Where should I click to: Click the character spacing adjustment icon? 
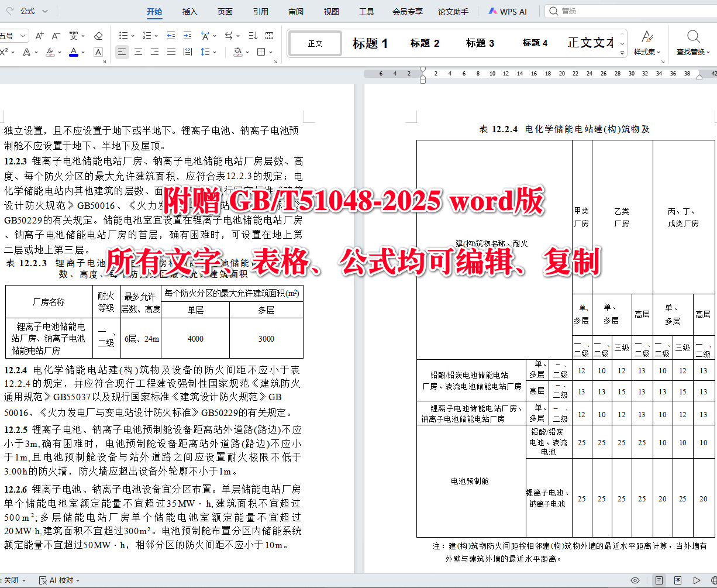coord(205,36)
